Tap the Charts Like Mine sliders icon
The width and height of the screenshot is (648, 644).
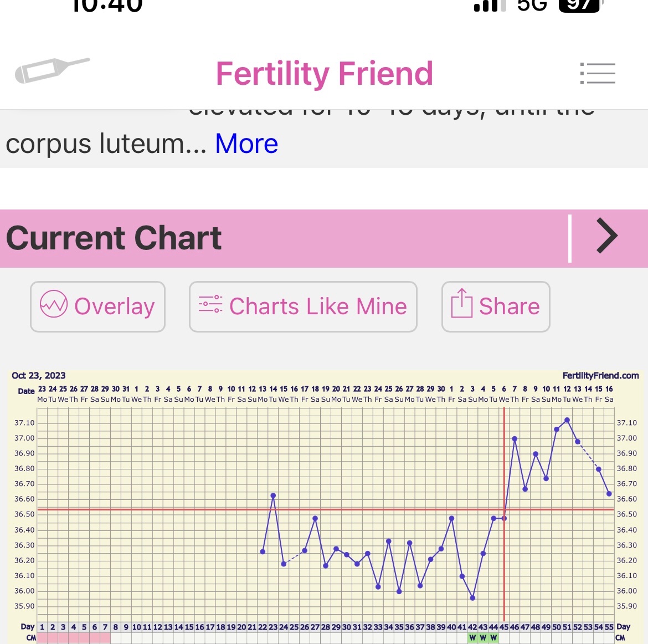tap(210, 304)
